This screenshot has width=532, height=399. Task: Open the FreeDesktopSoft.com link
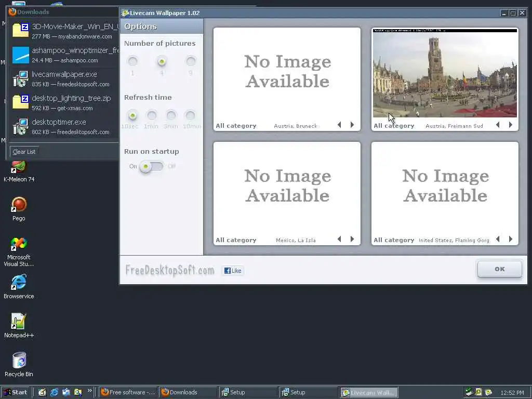[170, 270]
